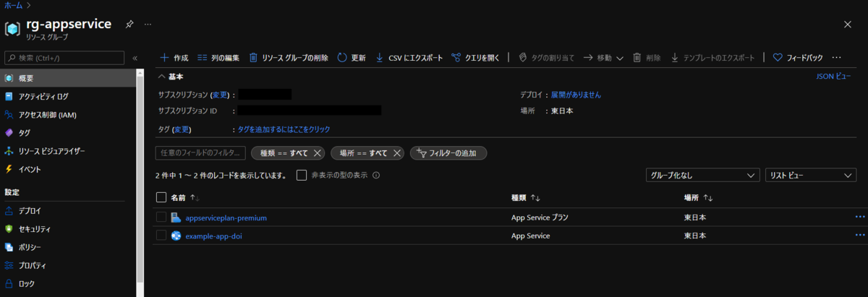Open ellipsis menu for example-app-doi row
This screenshot has width=868, height=297.
click(860, 236)
